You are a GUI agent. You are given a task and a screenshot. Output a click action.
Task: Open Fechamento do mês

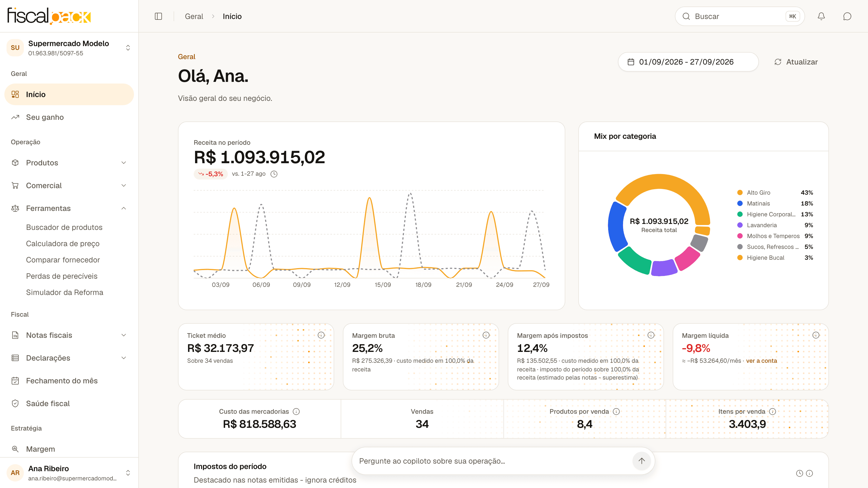[69, 381]
